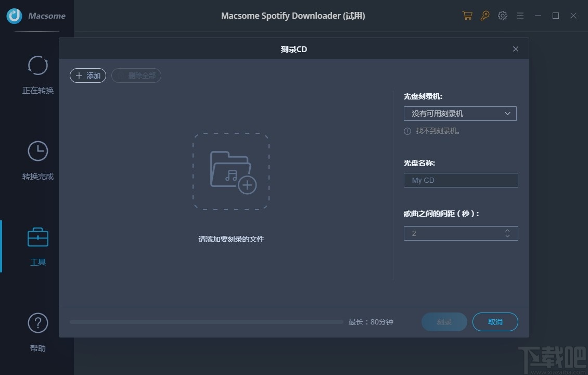
Task: Open the 正在转换 conversion panel
Action: tap(37, 73)
